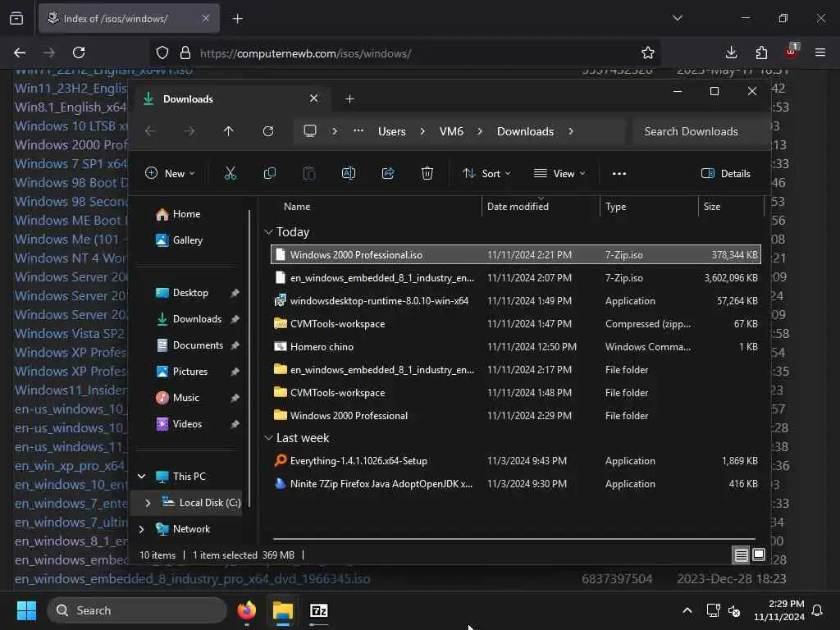Refresh the Downloads folder view
Screen dimensions: 840x630
268,131
